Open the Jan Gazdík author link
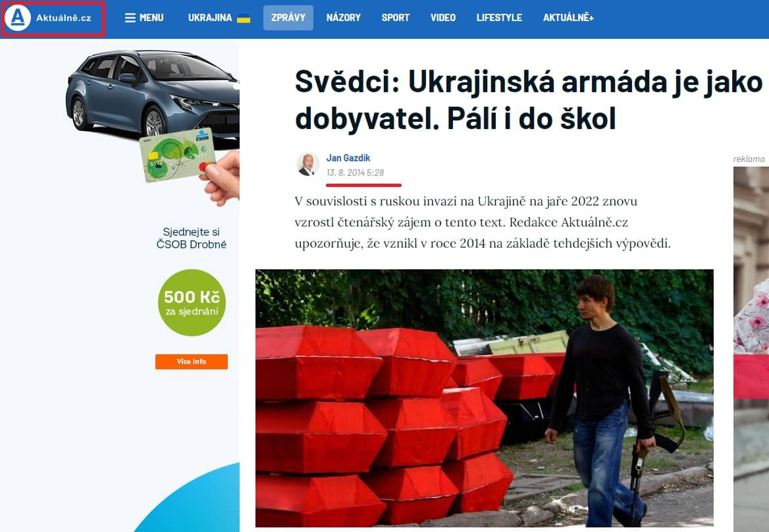This screenshot has height=532, width=769. click(348, 158)
